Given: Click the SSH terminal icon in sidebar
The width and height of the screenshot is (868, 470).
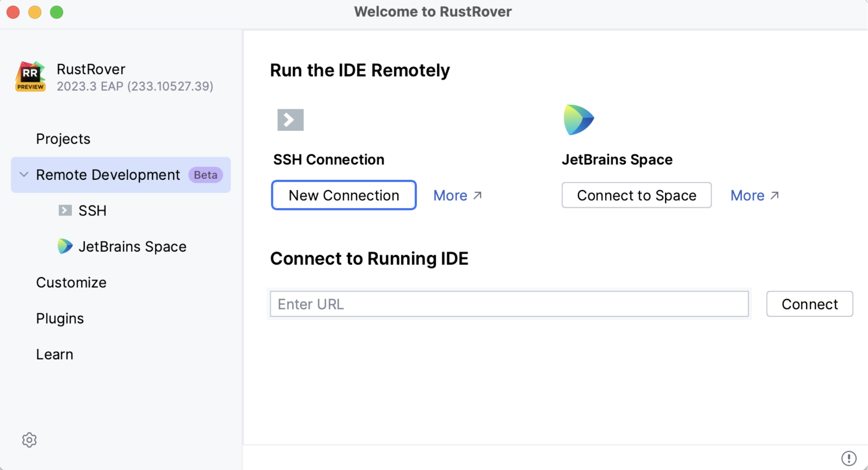Looking at the screenshot, I should [x=65, y=211].
